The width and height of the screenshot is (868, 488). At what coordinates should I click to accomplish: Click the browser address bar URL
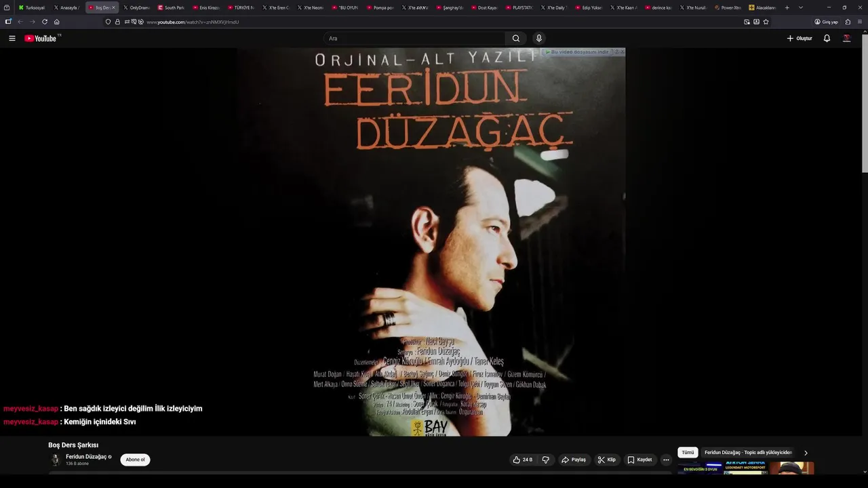[x=193, y=22]
